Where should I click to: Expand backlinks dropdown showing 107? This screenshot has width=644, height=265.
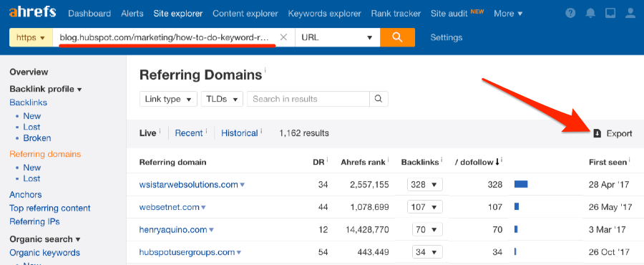click(424, 207)
